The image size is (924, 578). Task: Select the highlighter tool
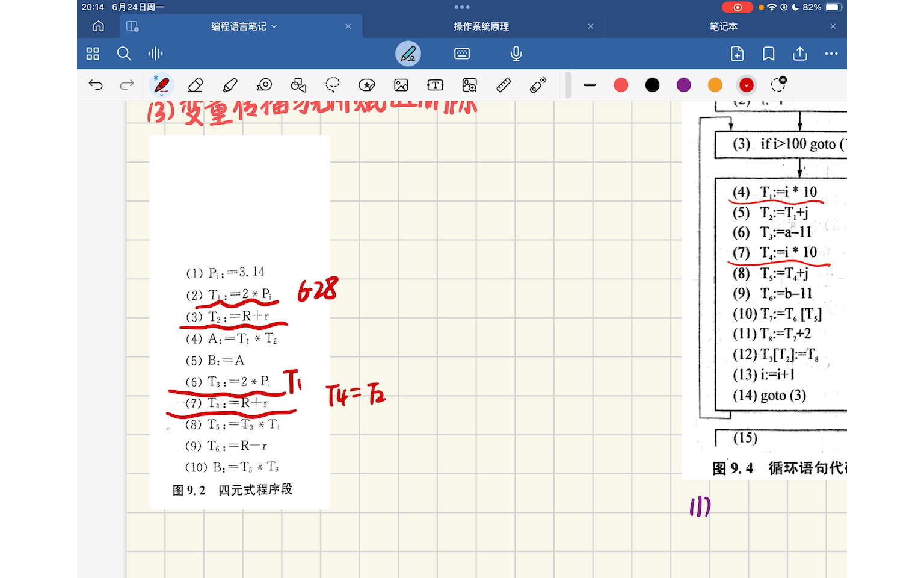[x=230, y=85]
